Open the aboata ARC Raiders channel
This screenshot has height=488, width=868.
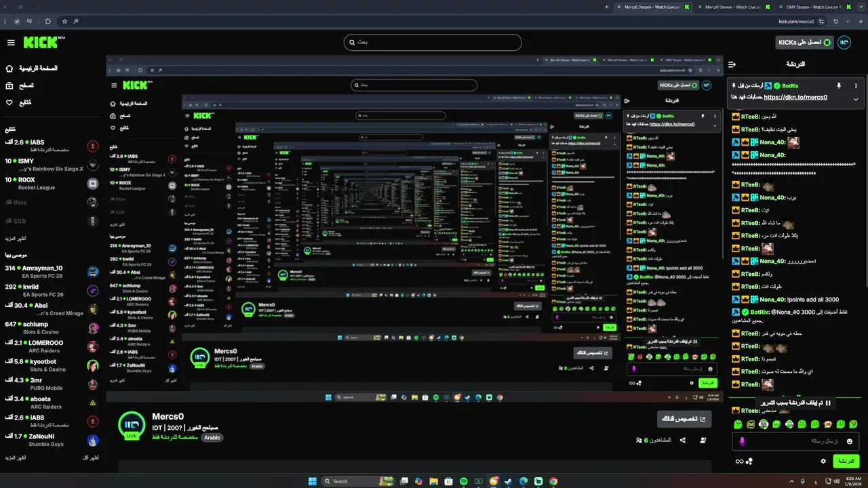click(52, 403)
